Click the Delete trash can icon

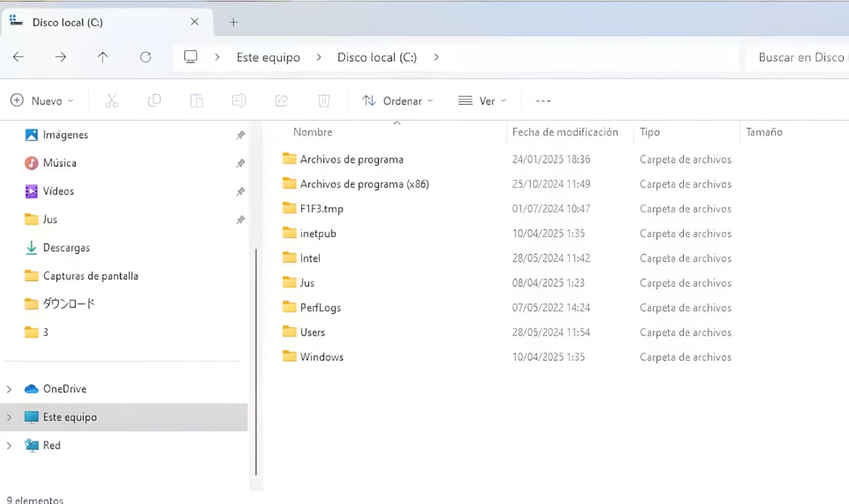(x=324, y=101)
